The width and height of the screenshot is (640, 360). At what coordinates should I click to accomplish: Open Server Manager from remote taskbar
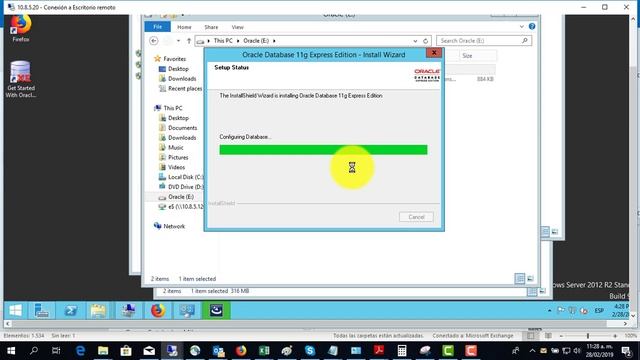(41, 311)
